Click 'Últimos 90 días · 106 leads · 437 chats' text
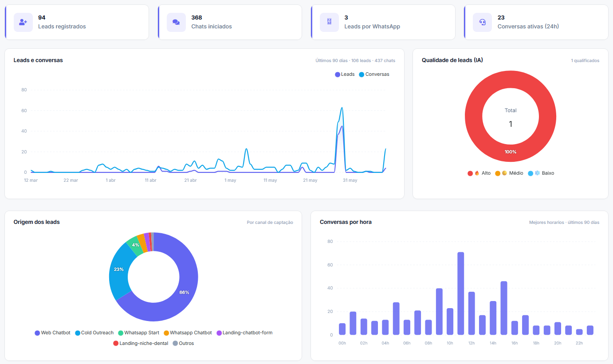The width and height of the screenshot is (613, 364). tap(355, 61)
